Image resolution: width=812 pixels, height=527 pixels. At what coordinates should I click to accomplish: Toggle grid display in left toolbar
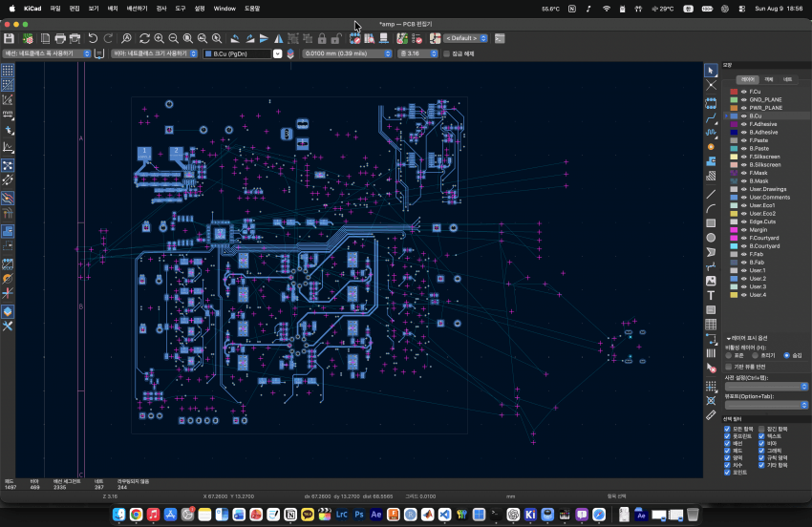(x=8, y=71)
